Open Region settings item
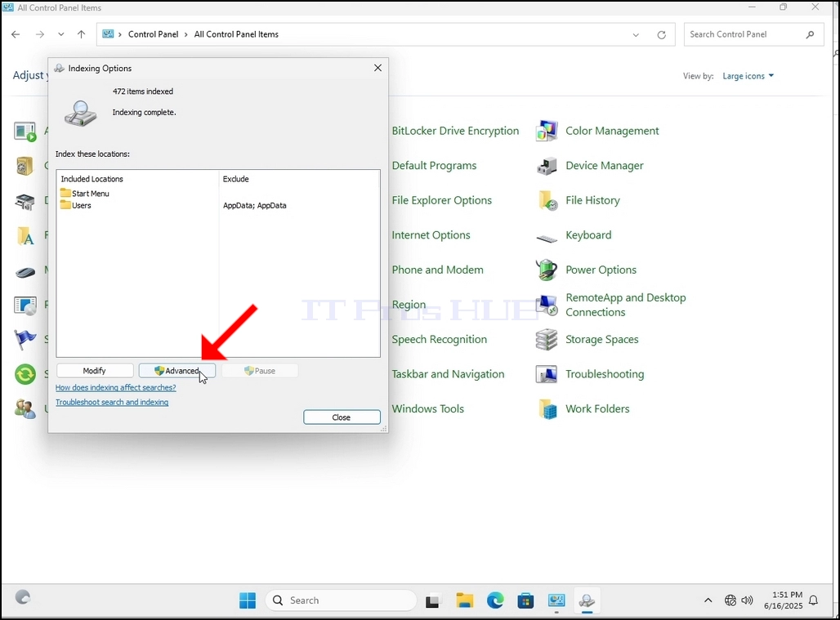Viewport: 840px width, 620px height. click(409, 305)
